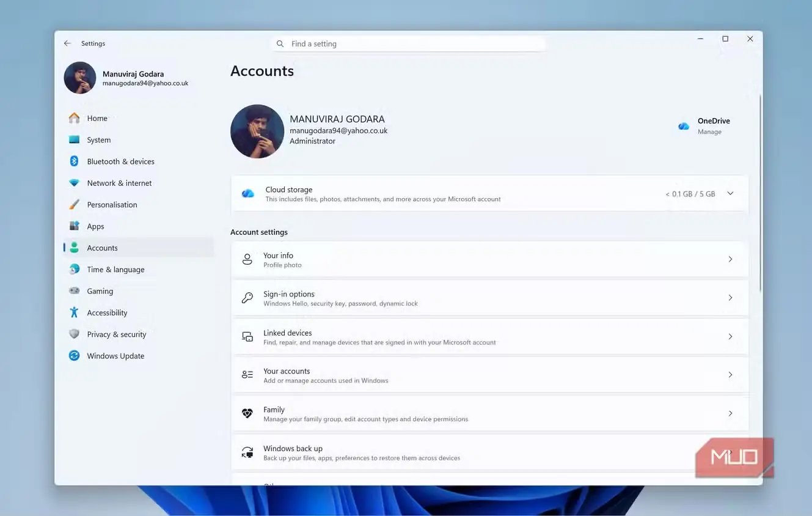
Task: Click the Sign-in options key icon
Action: (x=247, y=298)
